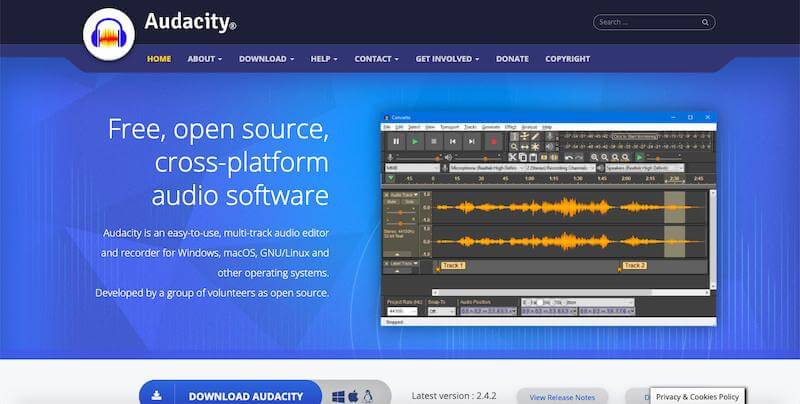Click the Silence audio icon

(x=554, y=157)
